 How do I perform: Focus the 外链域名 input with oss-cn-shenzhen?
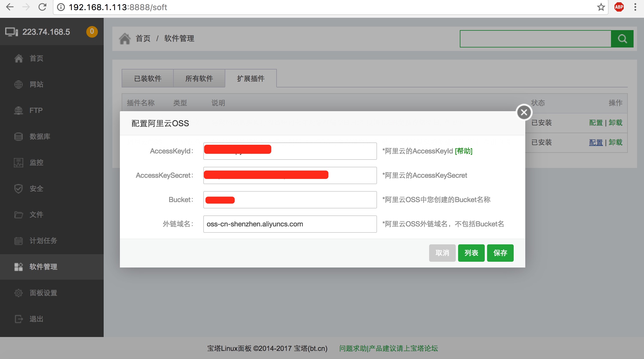[290, 224]
